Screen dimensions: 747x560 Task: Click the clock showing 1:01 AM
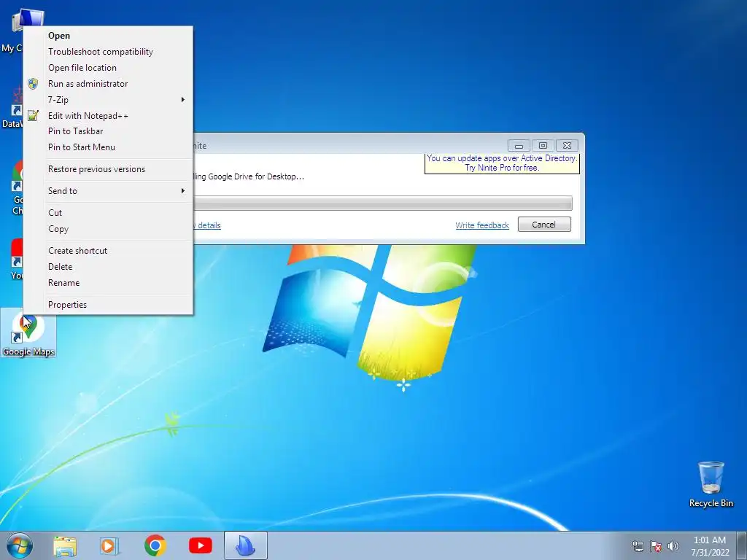tap(710, 546)
